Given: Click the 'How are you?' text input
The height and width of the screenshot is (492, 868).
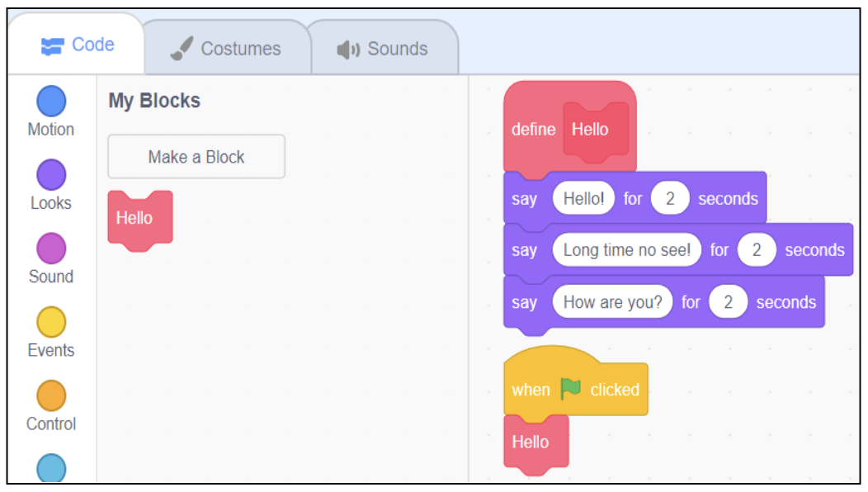Looking at the screenshot, I should point(612,302).
